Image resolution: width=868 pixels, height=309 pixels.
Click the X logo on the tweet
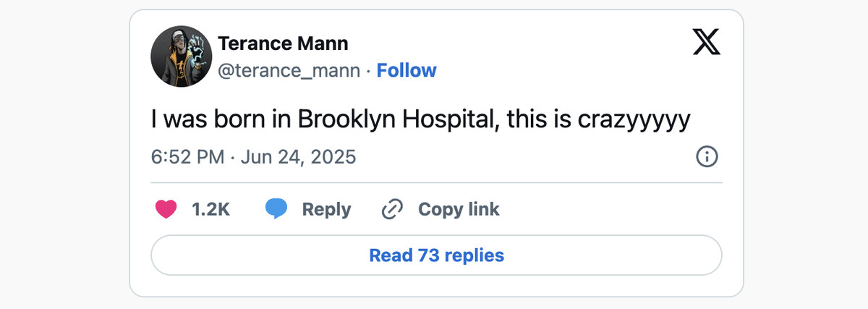[706, 43]
